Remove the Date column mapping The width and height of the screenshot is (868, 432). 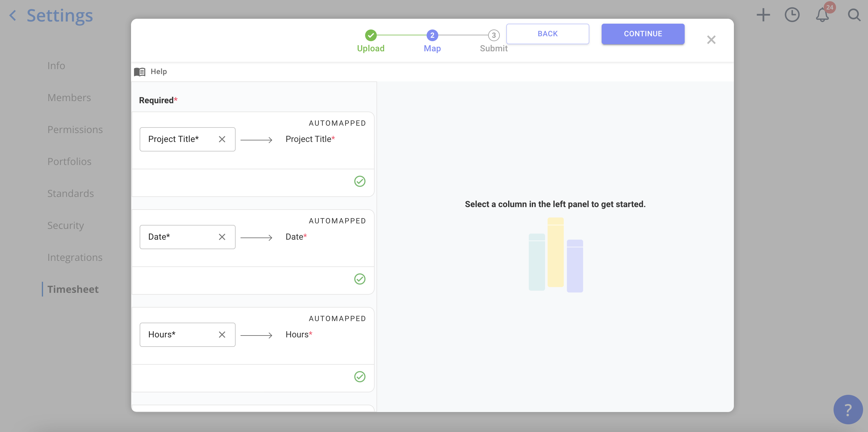click(x=222, y=237)
